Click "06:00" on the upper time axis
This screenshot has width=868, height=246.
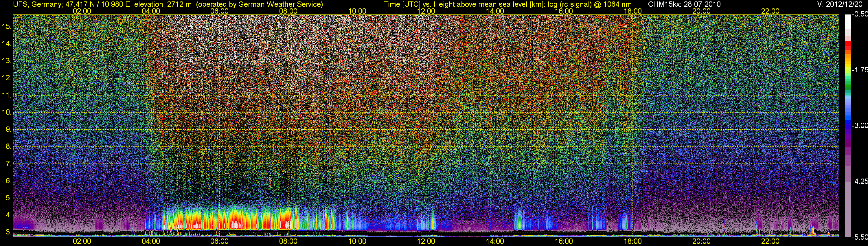(x=219, y=11)
